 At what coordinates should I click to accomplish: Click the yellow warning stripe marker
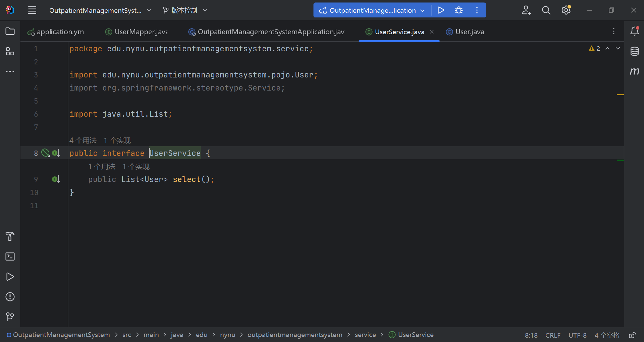pyautogui.click(x=620, y=95)
